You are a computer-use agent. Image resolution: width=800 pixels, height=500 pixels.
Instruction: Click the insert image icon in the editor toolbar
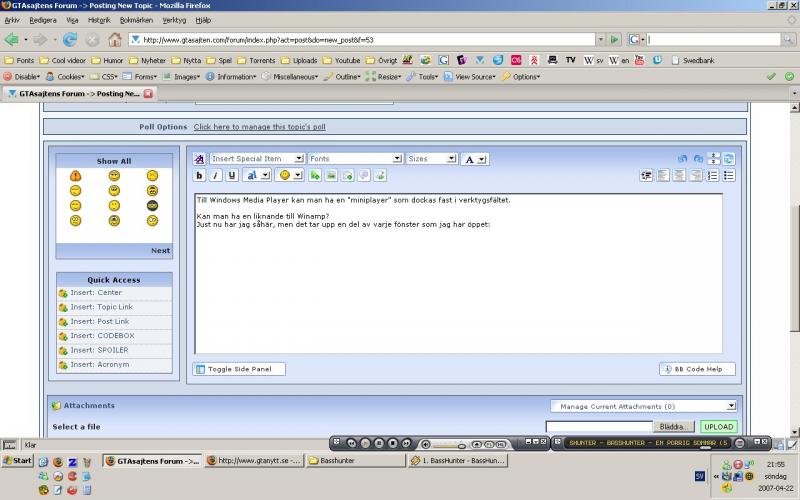click(x=331, y=176)
